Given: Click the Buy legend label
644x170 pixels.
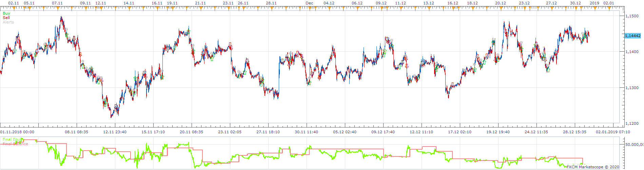Looking at the screenshot, I should coord(6,13).
